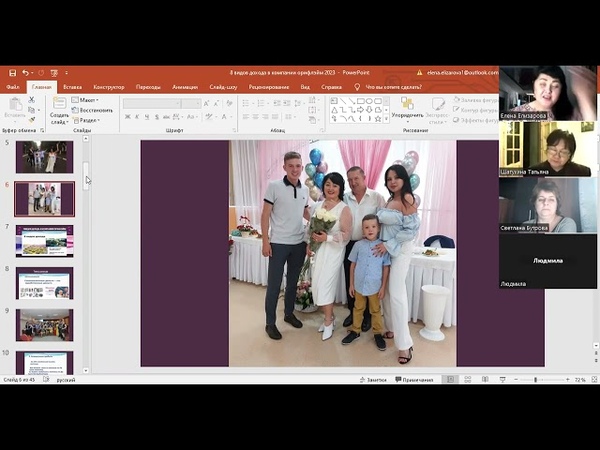Align text left in Абзац group
The image size is (600, 450).
click(246, 117)
